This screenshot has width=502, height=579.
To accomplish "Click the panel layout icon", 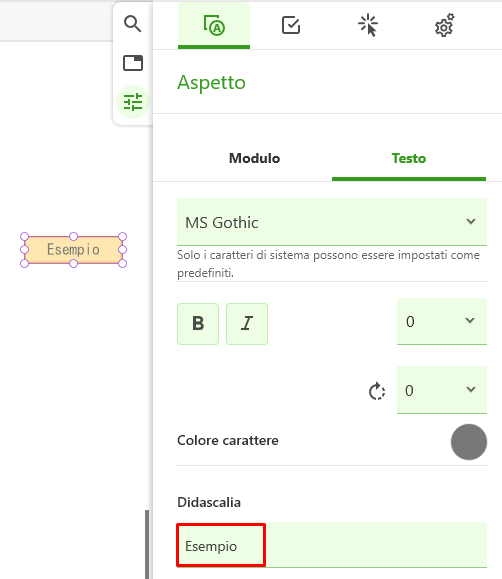I will 133,63.
